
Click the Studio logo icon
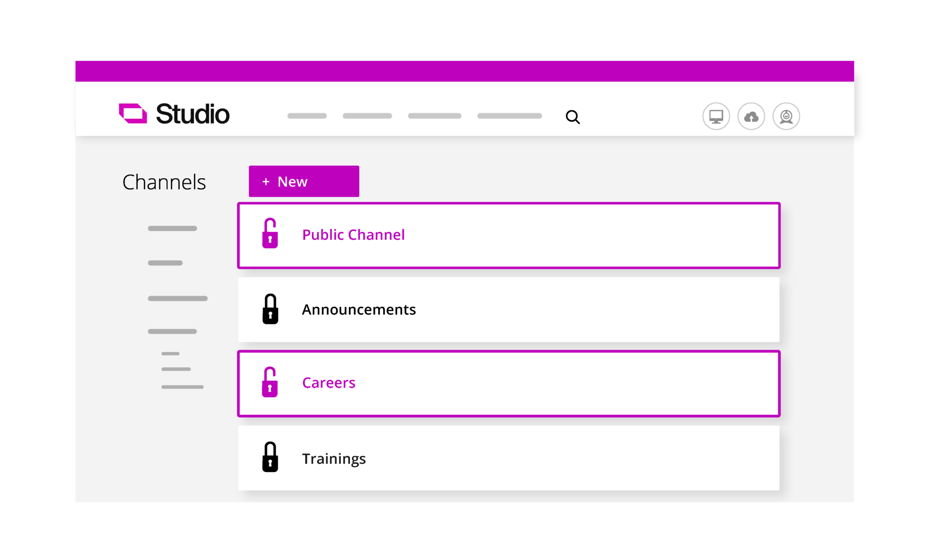click(x=133, y=113)
